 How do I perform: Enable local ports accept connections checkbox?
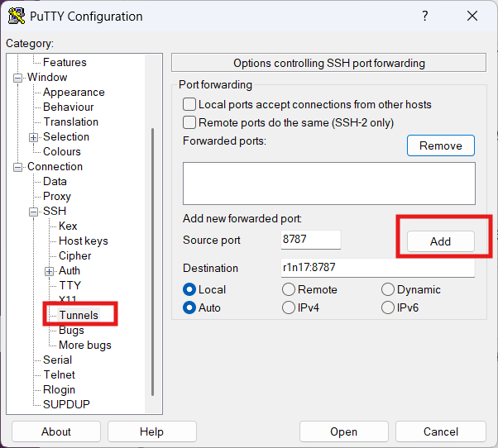(189, 105)
